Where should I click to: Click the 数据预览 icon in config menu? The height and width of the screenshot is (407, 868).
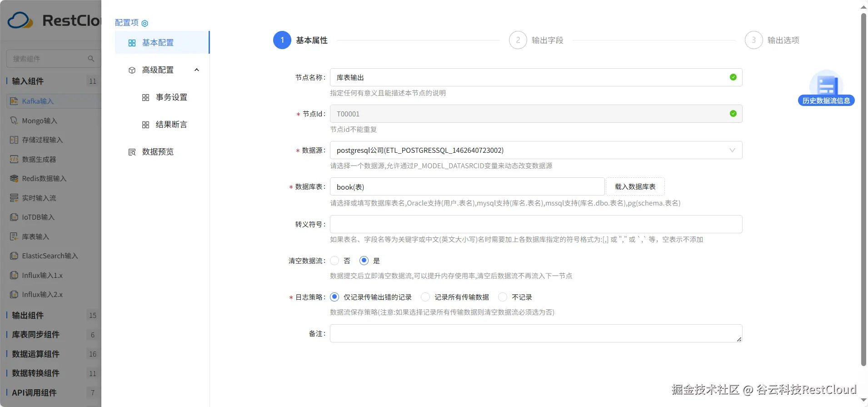[x=132, y=152]
